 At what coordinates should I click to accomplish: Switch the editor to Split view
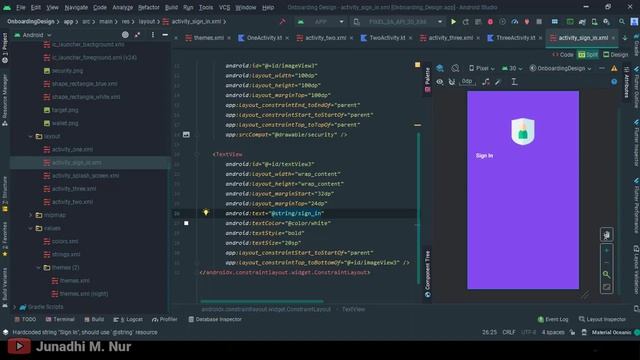coord(588,54)
